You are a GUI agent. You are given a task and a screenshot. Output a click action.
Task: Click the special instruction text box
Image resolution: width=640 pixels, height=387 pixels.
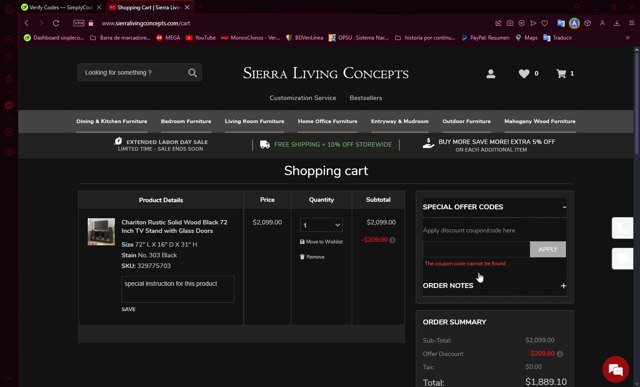[178, 289]
